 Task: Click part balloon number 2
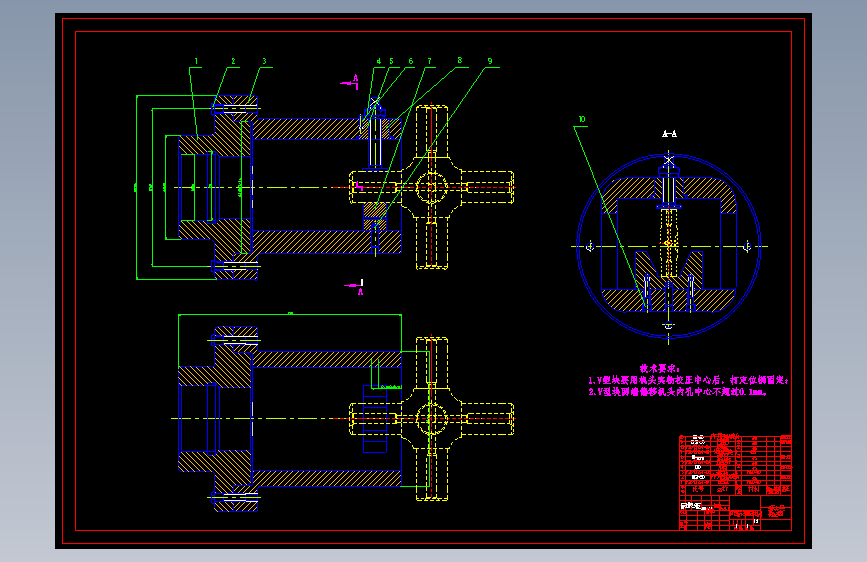click(233, 61)
